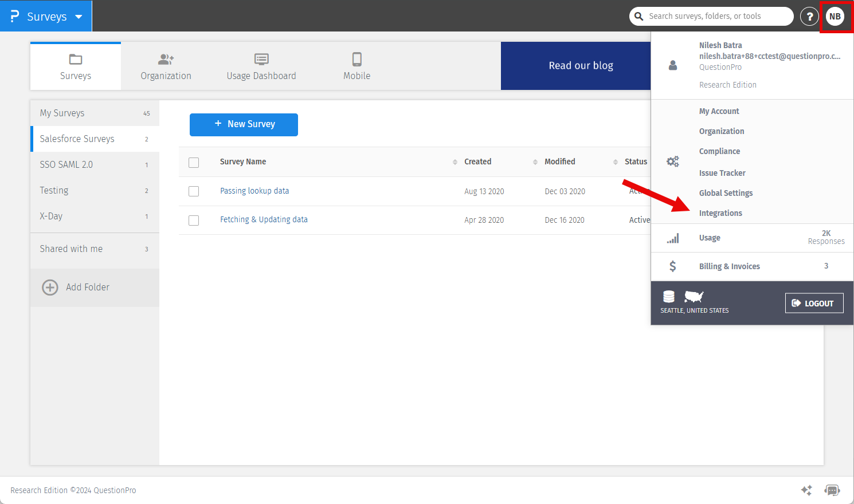This screenshot has width=854, height=504.
Task: Open the Shared with me folder
Action: pyautogui.click(x=95, y=249)
